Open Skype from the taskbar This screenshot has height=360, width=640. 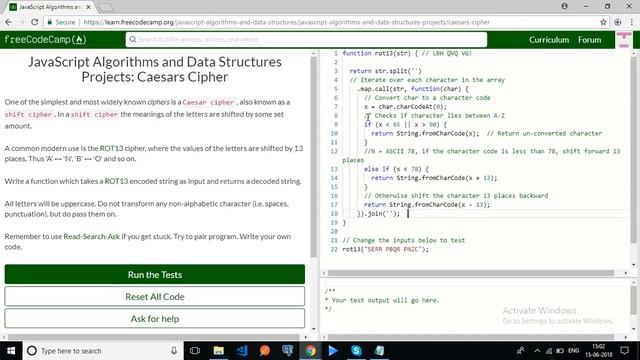pyautogui.click(x=356, y=351)
